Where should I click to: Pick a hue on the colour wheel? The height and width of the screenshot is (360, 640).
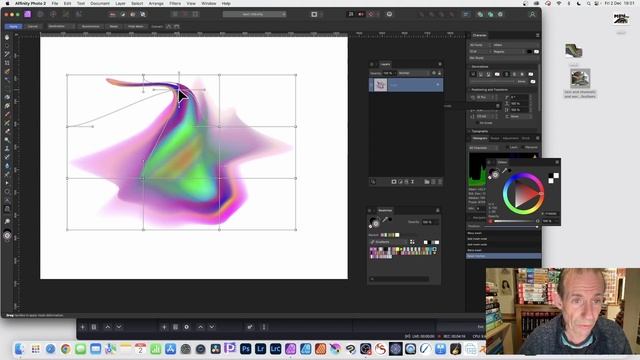click(x=523, y=194)
